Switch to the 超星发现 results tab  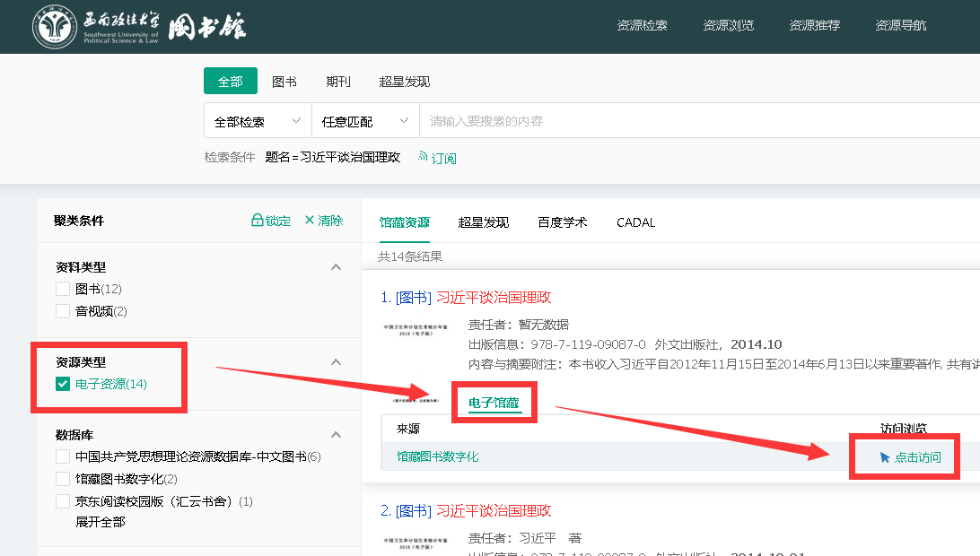[483, 222]
